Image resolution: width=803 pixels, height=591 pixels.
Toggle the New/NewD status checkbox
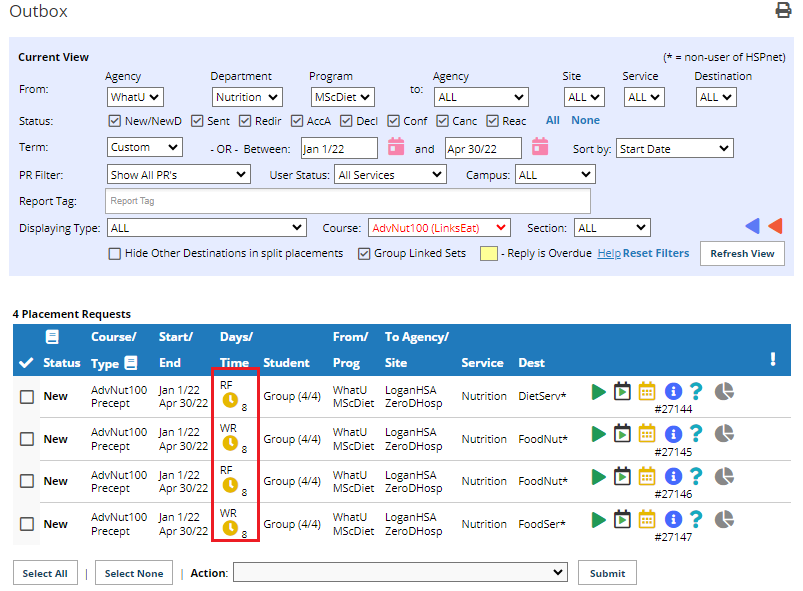point(115,121)
